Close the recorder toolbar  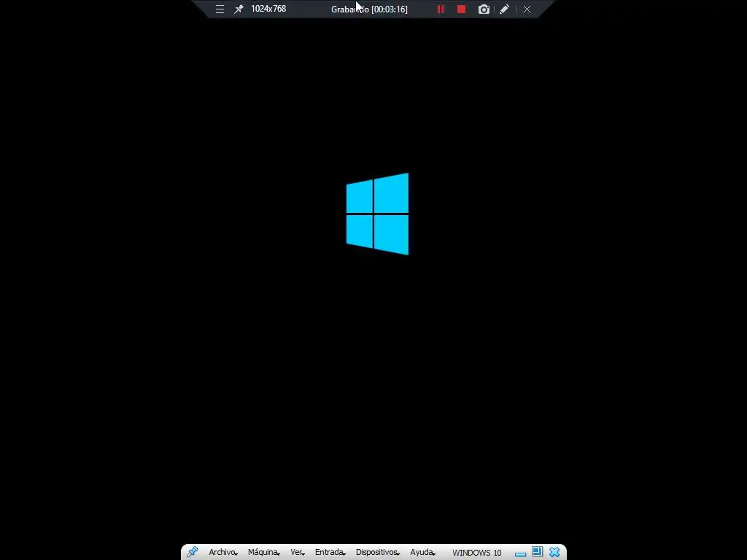tap(527, 9)
